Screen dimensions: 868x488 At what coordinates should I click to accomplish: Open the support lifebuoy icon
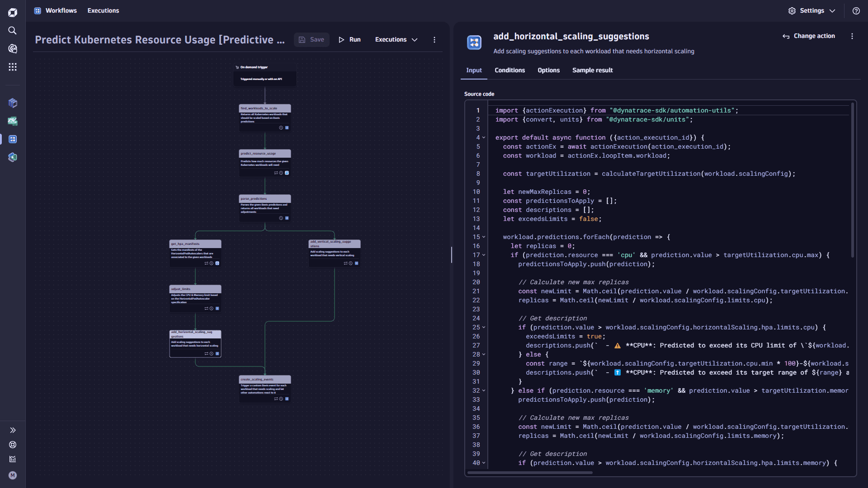click(x=13, y=445)
